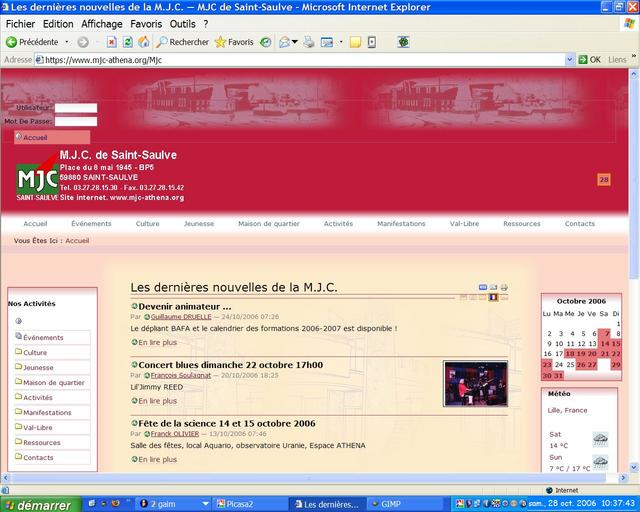Click the mail envelope toolbar icon
The height and width of the screenshot is (512, 640).
[284, 42]
